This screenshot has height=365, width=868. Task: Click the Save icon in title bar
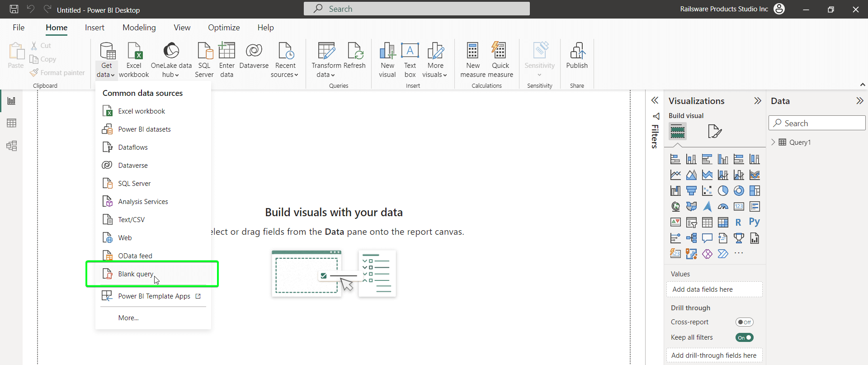(14, 9)
